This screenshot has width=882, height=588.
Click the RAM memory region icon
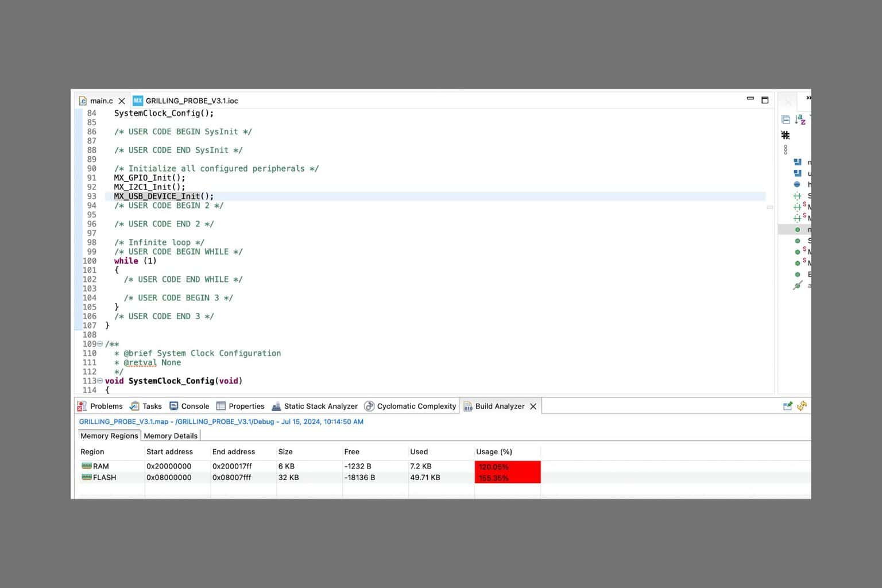pyautogui.click(x=87, y=466)
